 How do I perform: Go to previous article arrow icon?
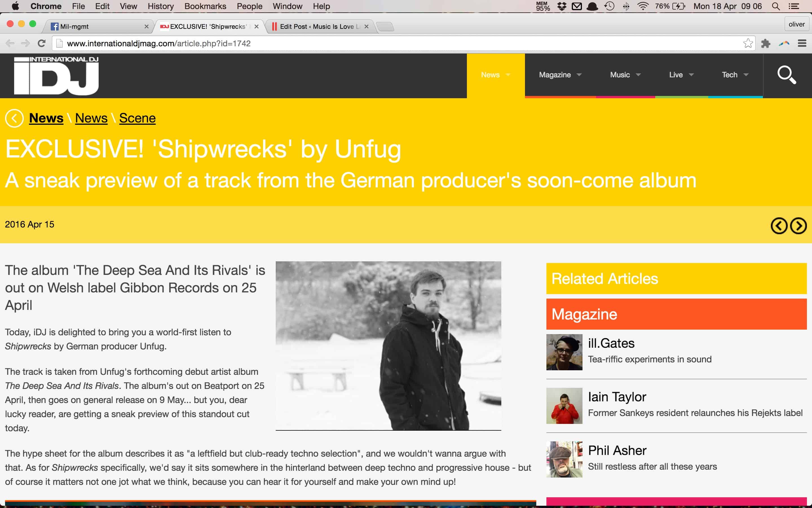[779, 225]
